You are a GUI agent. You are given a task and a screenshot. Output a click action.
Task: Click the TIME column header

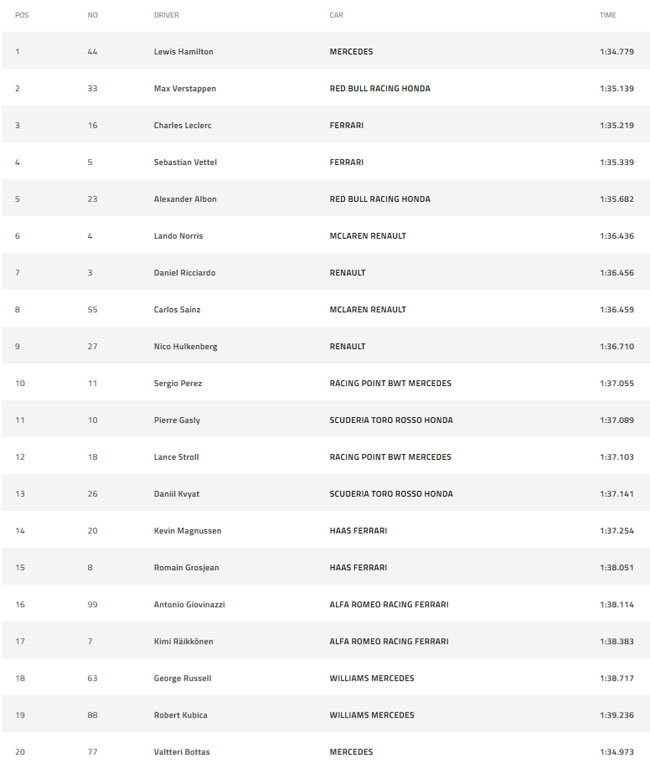(607, 15)
